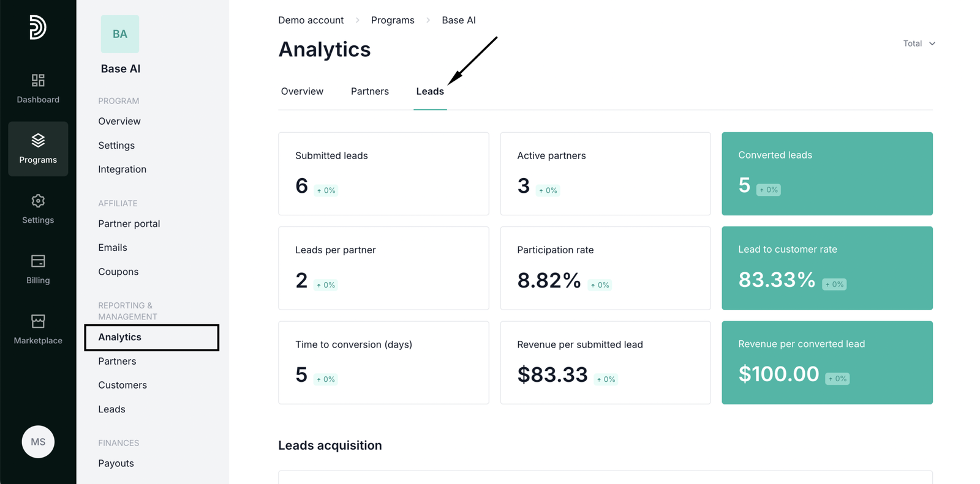Expand the Total period dropdown
Screen dimensions: 980x484
[919, 43]
